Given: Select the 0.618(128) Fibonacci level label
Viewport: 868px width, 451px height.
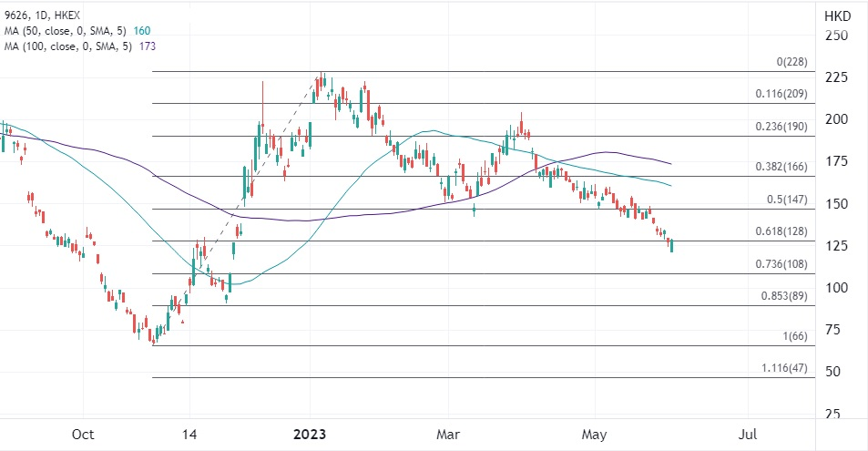Looking at the screenshot, I should tap(781, 231).
